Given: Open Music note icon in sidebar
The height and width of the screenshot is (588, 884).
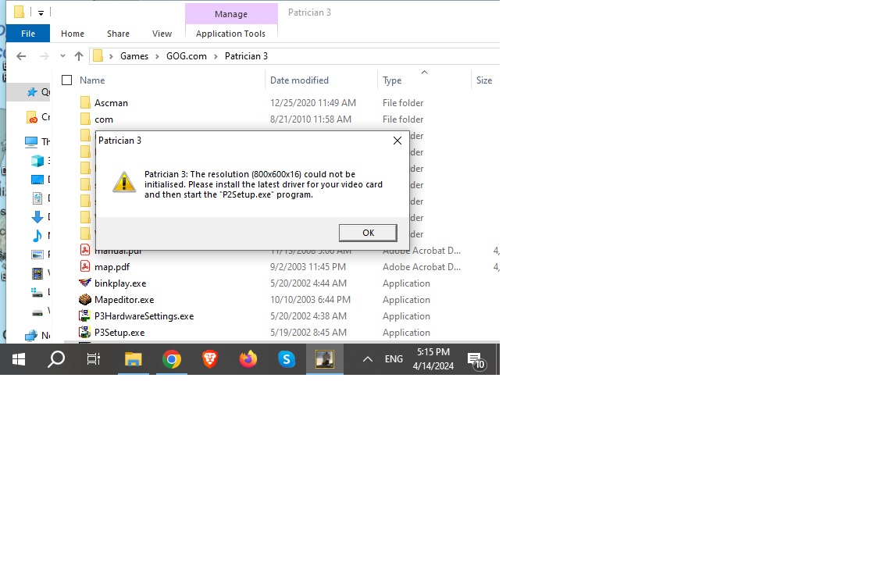Looking at the screenshot, I should 37,236.
